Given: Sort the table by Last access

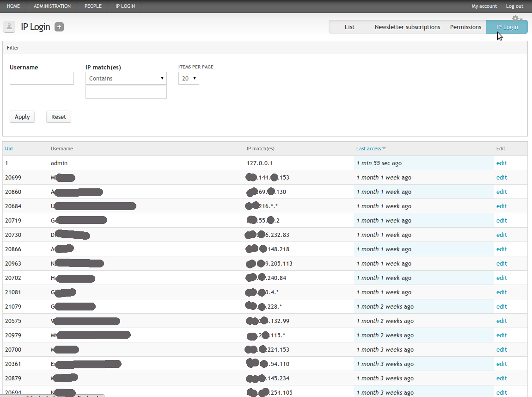Looking at the screenshot, I should (x=368, y=149).
